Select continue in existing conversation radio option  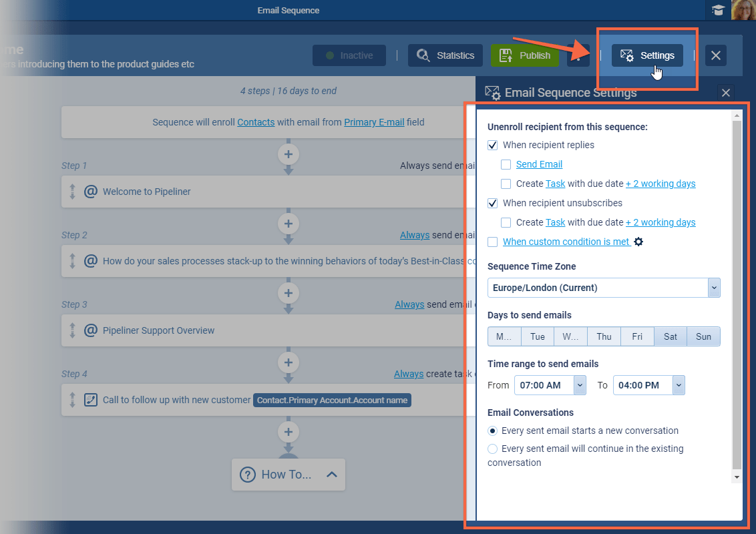click(x=493, y=449)
